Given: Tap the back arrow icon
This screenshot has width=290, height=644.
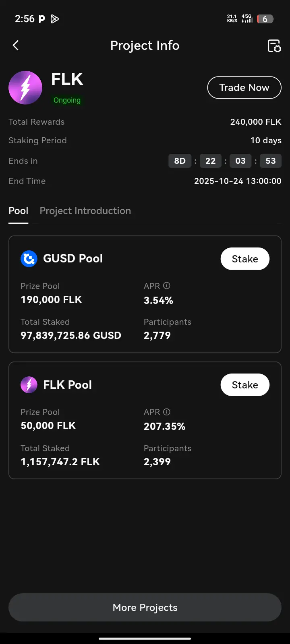Looking at the screenshot, I should tap(16, 45).
